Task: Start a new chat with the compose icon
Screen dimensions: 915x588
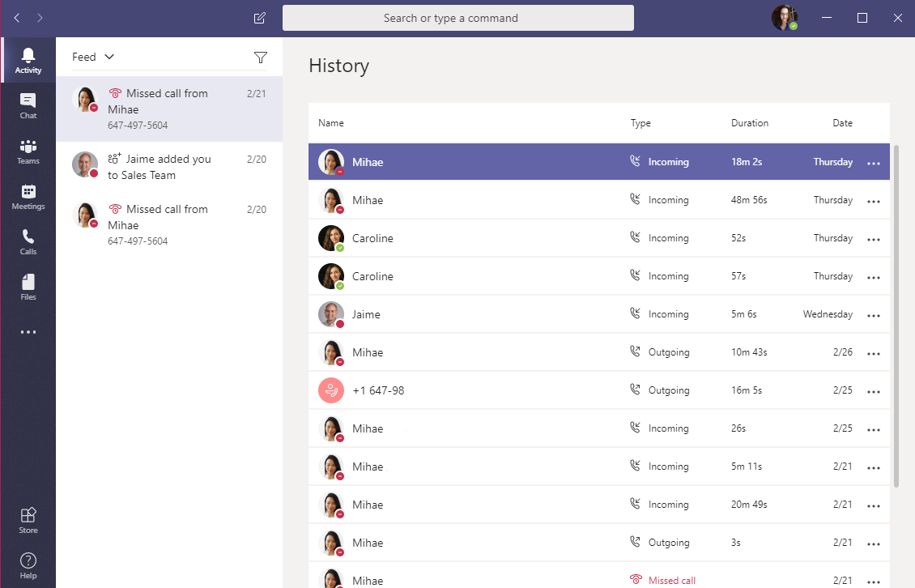Action: [259, 17]
